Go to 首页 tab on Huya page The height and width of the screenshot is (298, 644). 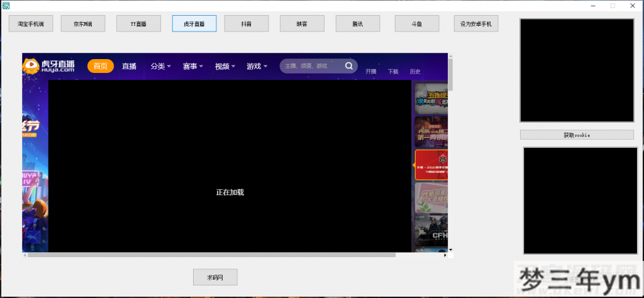(101, 65)
